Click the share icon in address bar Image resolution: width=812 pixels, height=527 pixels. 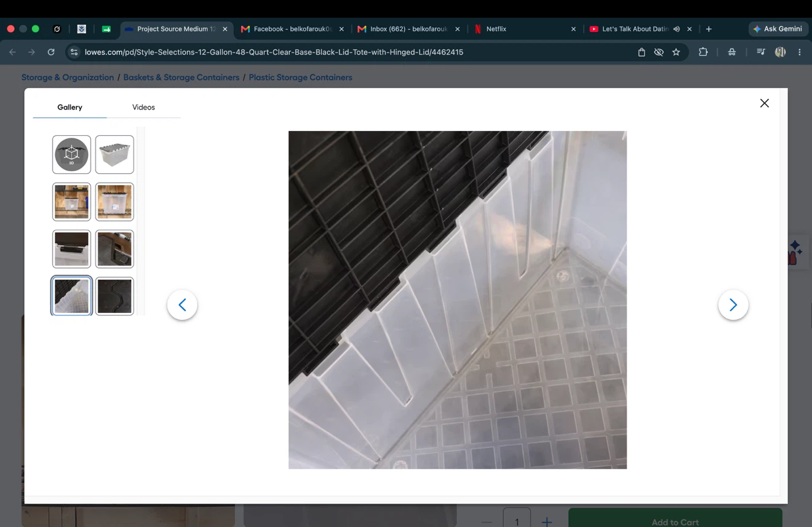click(x=641, y=52)
